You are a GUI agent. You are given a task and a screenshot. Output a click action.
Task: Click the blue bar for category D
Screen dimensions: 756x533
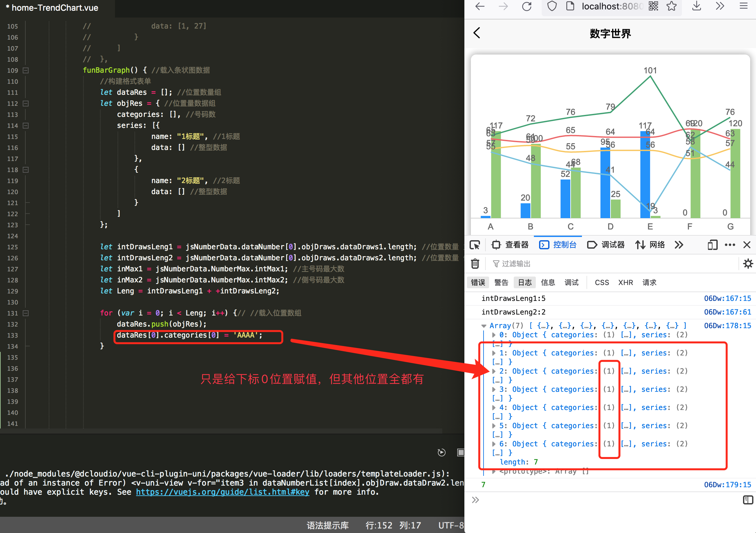(605, 183)
